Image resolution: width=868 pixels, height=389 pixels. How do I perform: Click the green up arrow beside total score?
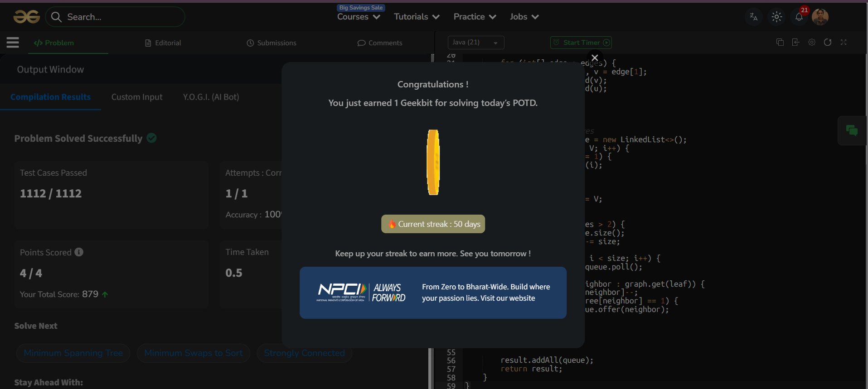(105, 294)
